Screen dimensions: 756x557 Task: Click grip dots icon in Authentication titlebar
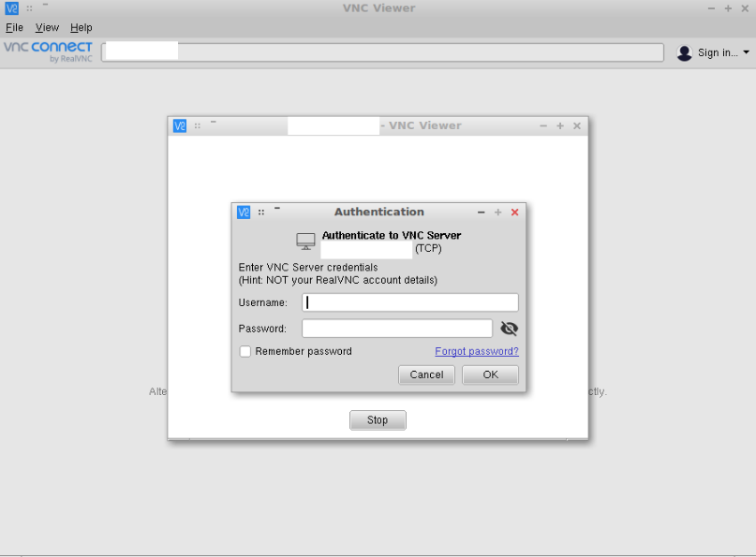click(x=261, y=212)
